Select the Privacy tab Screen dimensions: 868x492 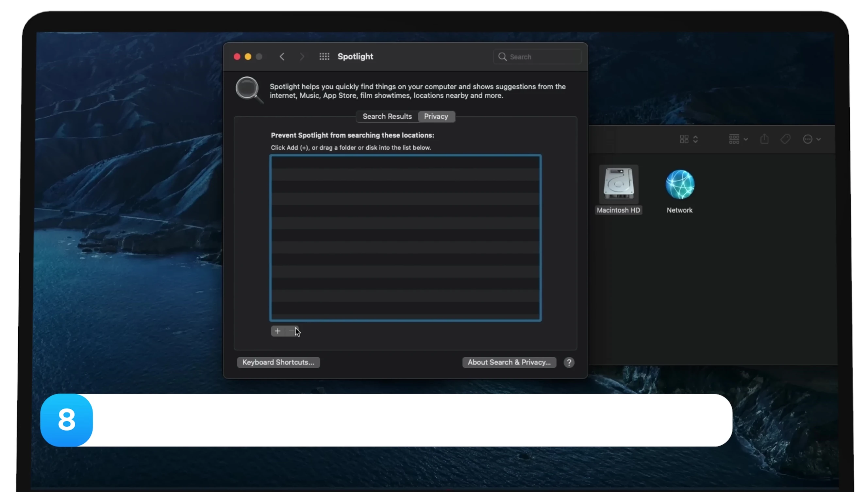(x=436, y=117)
